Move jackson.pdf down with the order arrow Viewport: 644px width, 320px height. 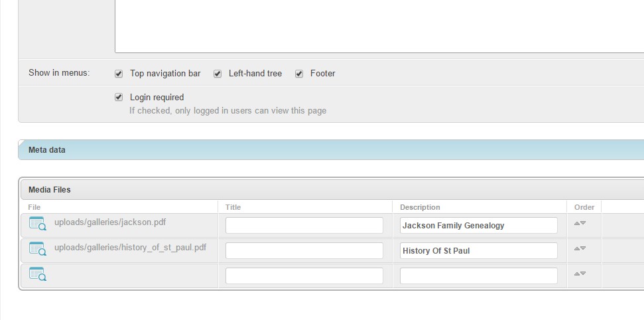pos(583,223)
